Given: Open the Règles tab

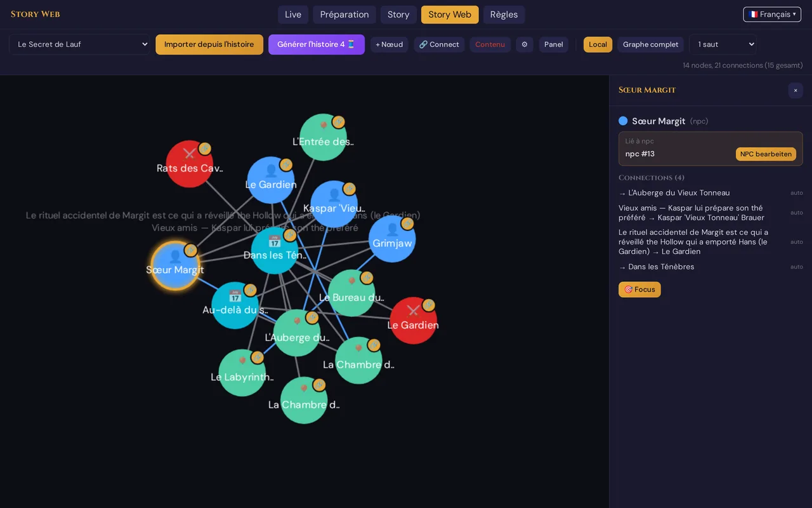Looking at the screenshot, I should pyautogui.click(x=504, y=15).
